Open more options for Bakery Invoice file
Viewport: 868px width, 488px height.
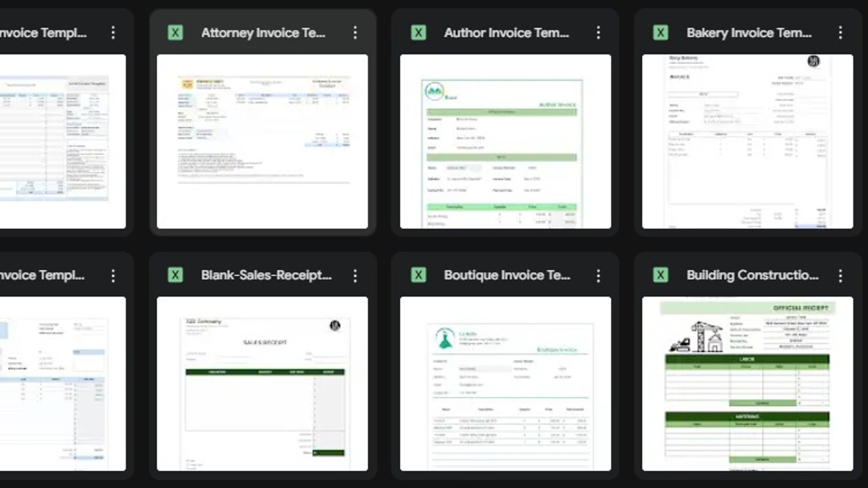point(841,33)
